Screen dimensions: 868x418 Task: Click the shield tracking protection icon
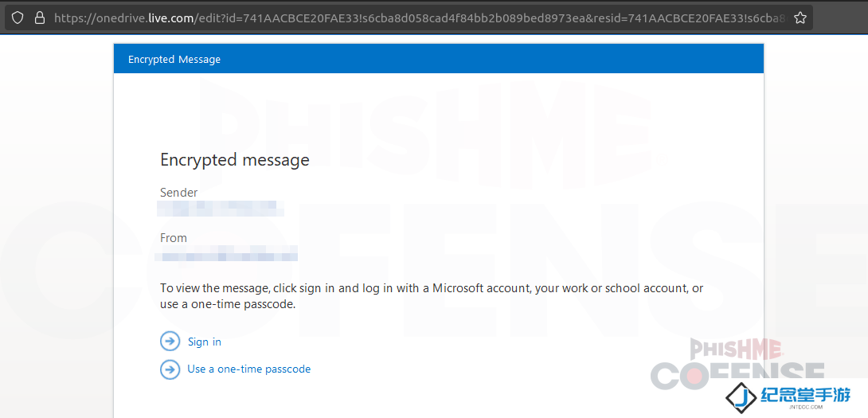[18, 18]
